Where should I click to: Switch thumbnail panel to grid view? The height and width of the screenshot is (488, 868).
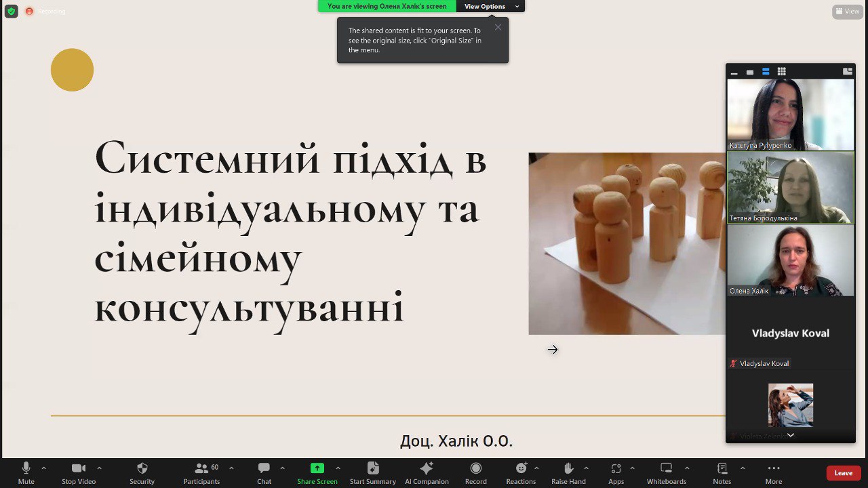click(781, 71)
